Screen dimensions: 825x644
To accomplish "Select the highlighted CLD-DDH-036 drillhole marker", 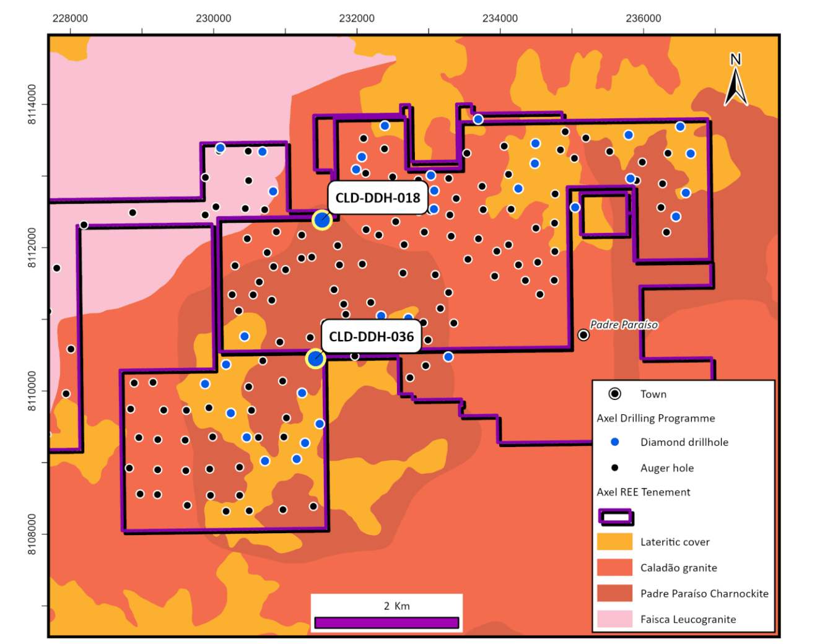I will (315, 359).
